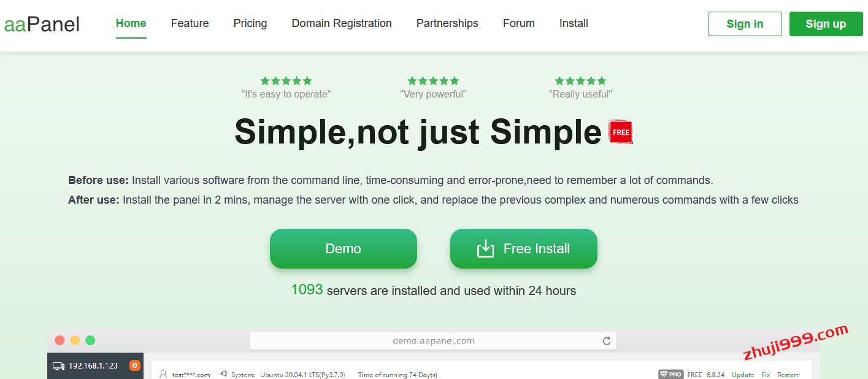Click the red FREE badge icon
The width and height of the screenshot is (868, 379).
point(621,132)
